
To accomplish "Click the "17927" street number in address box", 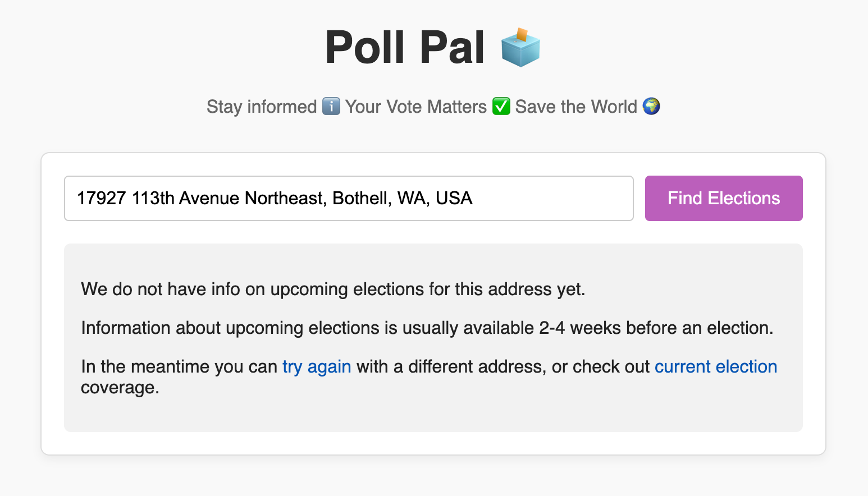I will point(101,198).
